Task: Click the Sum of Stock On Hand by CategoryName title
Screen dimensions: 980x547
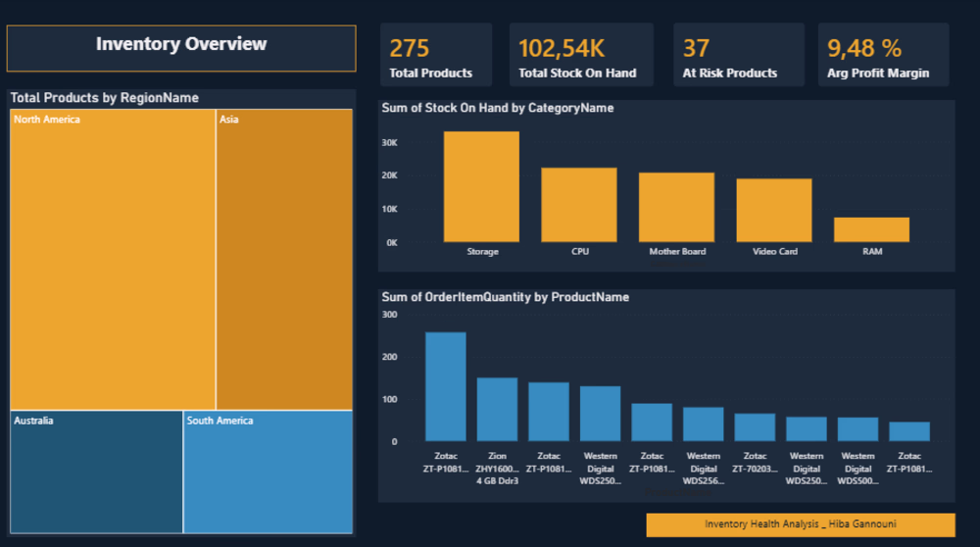Action: (498, 108)
